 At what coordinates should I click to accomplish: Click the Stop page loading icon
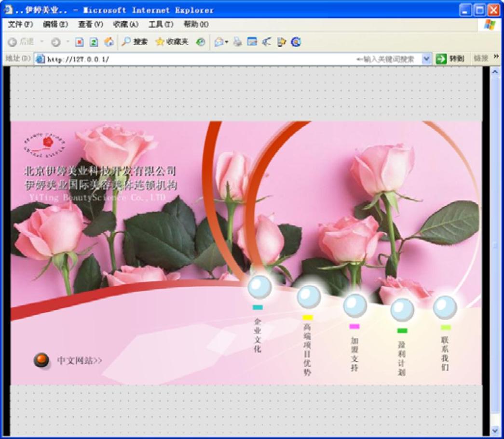click(79, 42)
